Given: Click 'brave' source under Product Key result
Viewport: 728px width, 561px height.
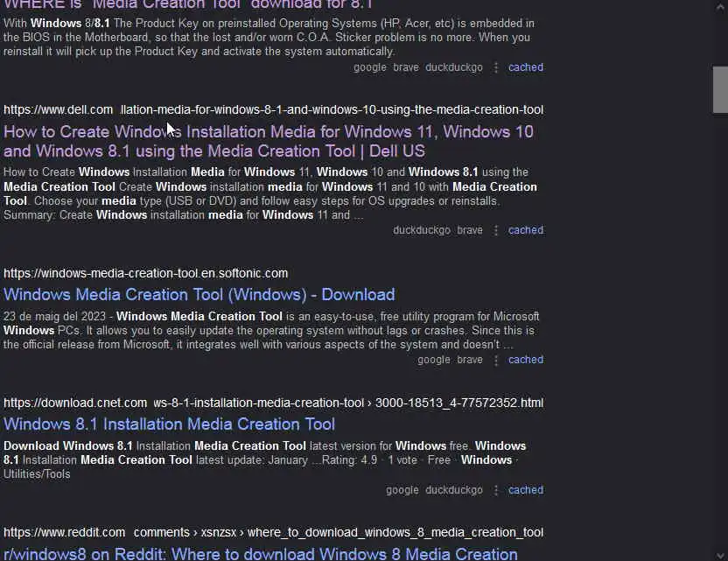Looking at the screenshot, I should (x=406, y=67).
